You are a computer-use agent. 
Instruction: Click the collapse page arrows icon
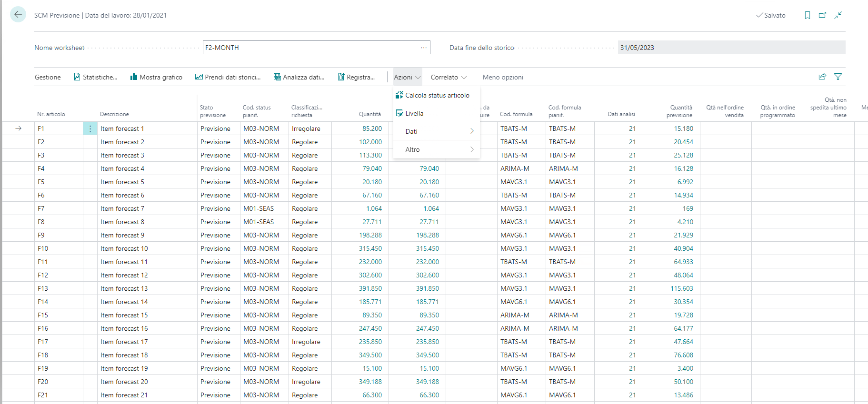point(838,15)
